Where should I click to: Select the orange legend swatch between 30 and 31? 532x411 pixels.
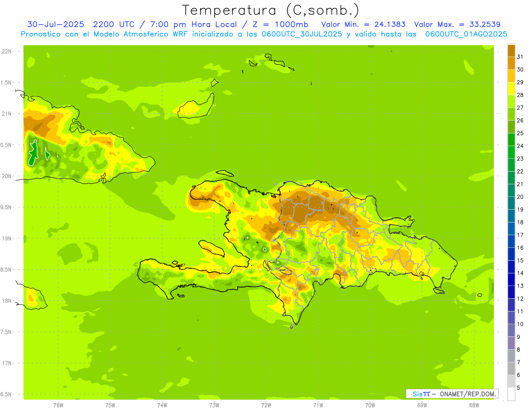[511, 63]
